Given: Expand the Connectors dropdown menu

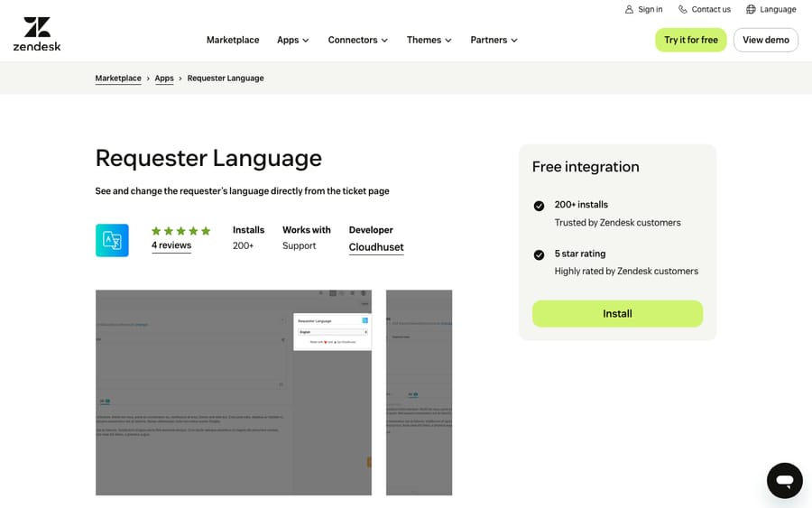Looking at the screenshot, I should (358, 40).
